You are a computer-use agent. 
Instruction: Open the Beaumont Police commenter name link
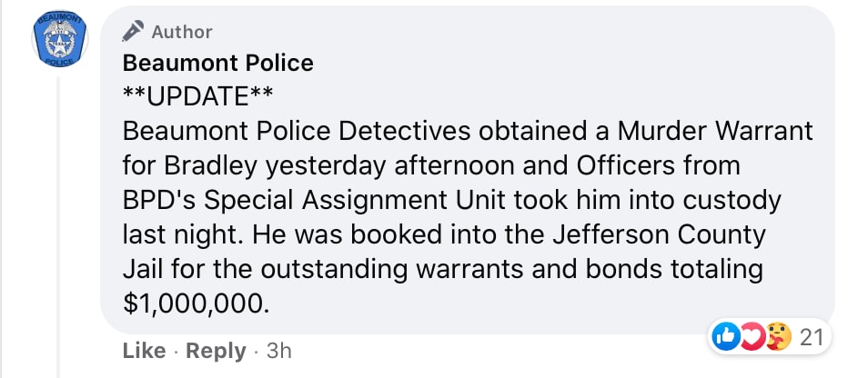pos(217,63)
